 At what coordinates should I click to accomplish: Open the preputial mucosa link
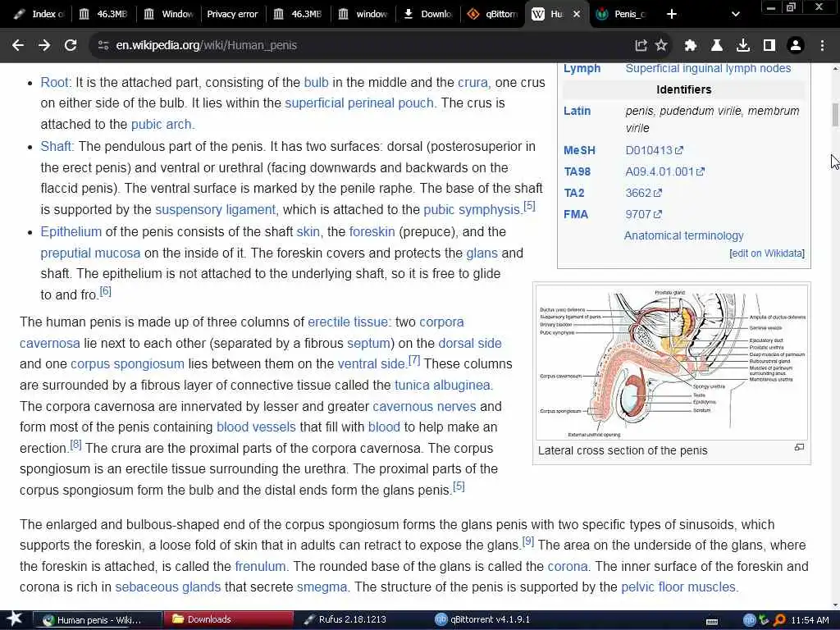(x=90, y=253)
